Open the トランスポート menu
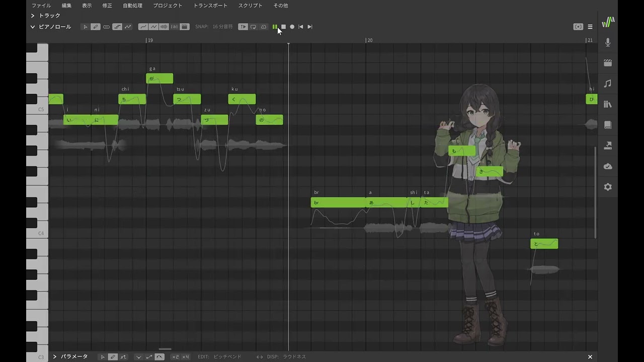Screen dimensions: 644x362 210,6
